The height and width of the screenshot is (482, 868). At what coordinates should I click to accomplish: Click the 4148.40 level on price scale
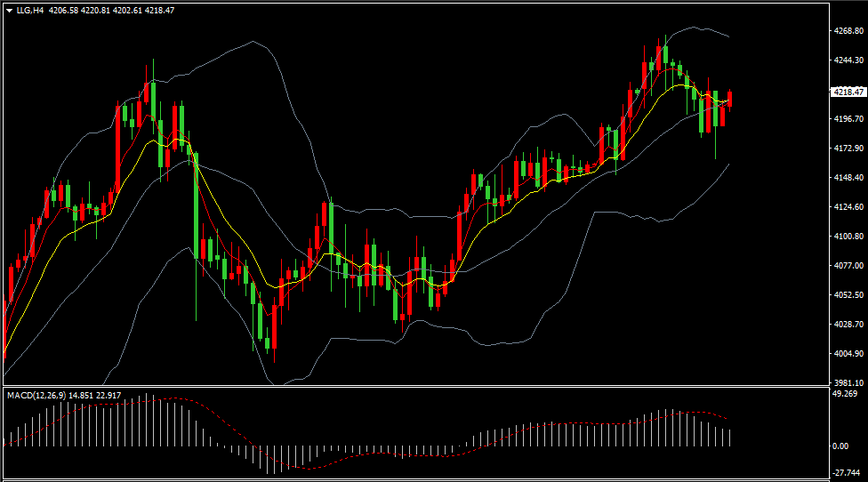pos(848,178)
